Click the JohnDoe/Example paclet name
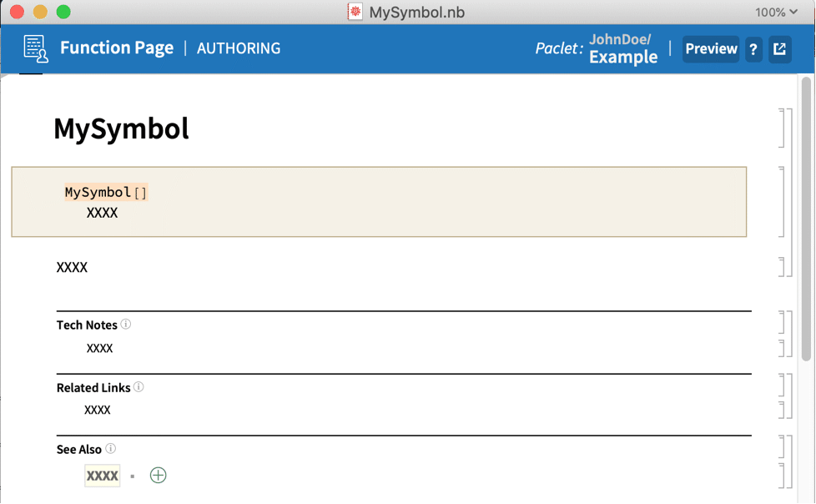The height and width of the screenshot is (504, 816). click(x=622, y=49)
